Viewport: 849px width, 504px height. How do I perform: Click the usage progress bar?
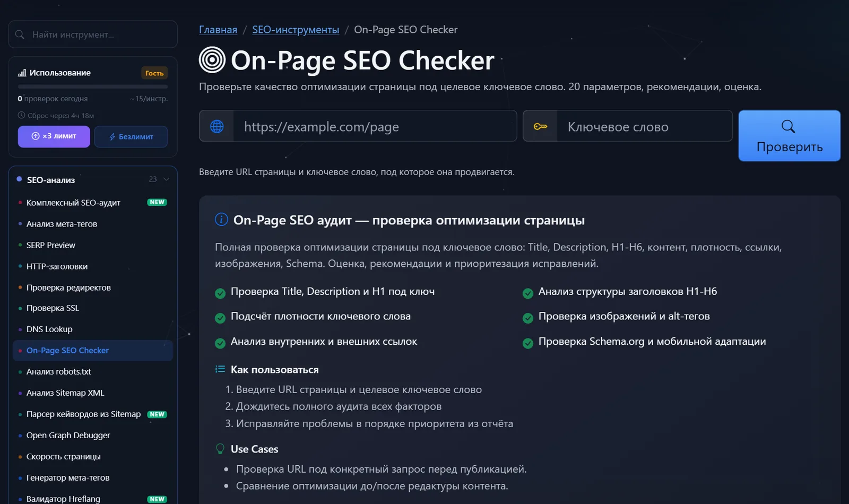click(x=93, y=86)
